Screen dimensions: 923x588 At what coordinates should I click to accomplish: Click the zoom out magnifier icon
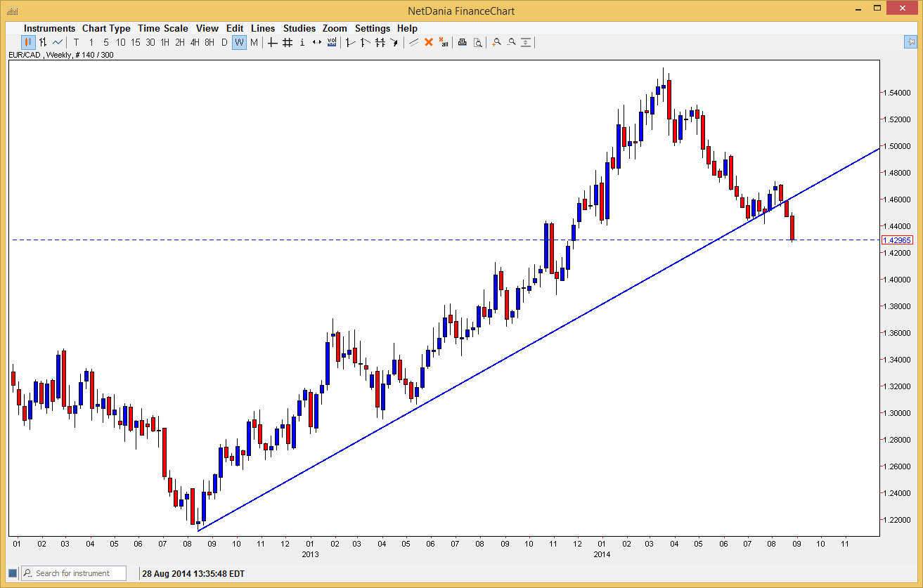point(512,42)
